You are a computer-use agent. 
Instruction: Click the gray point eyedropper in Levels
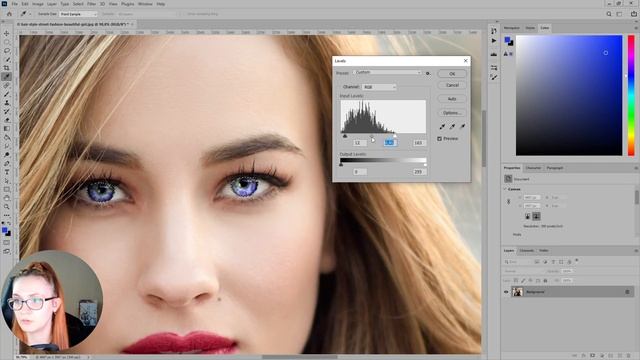[452, 127]
